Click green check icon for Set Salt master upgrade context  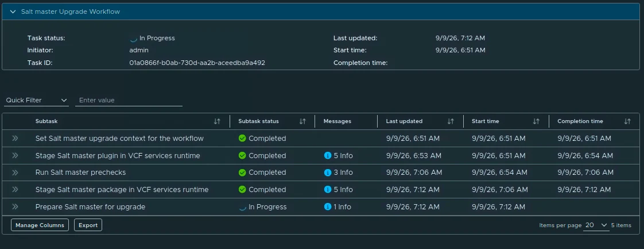coord(242,138)
